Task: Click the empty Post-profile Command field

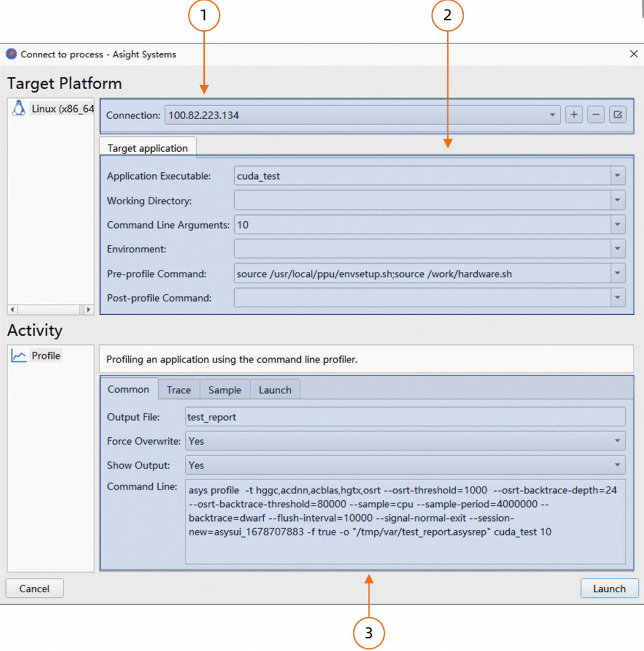Action: 422,297
